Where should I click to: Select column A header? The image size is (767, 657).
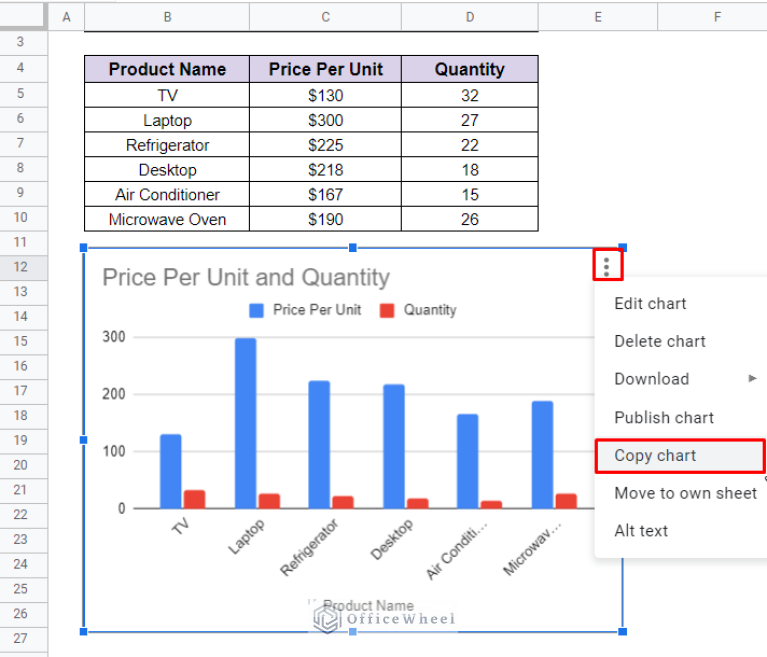pyautogui.click(x=66, y=17)
